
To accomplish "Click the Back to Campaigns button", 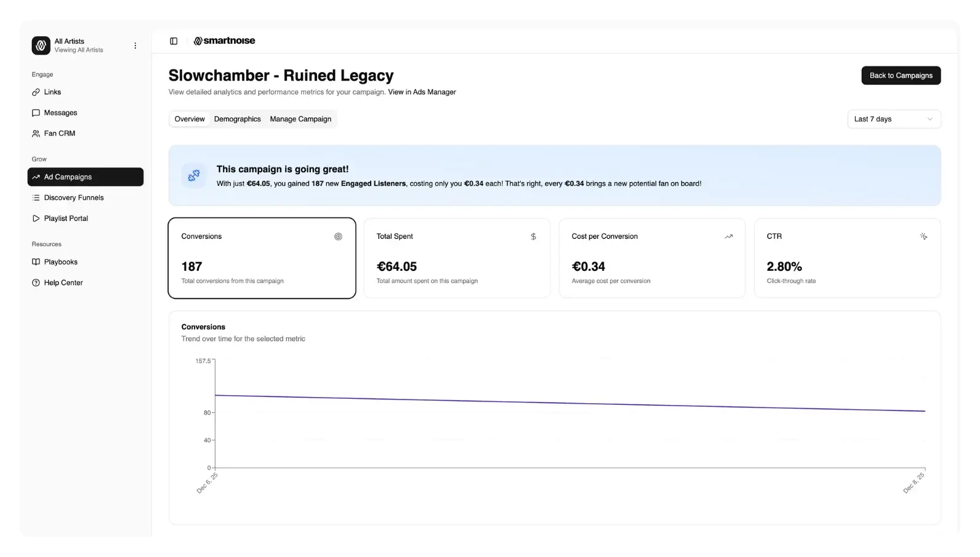I will point(900,76).
